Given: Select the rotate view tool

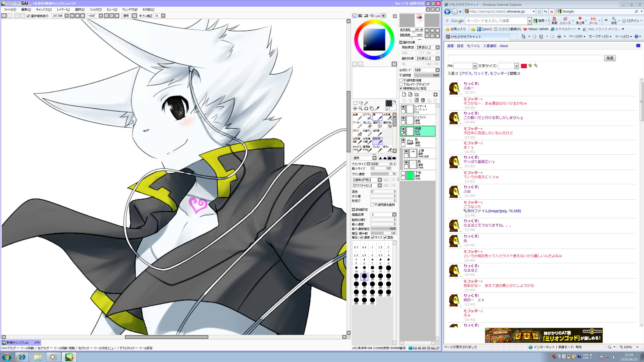Looking at the screenshot, I should 366,109.
